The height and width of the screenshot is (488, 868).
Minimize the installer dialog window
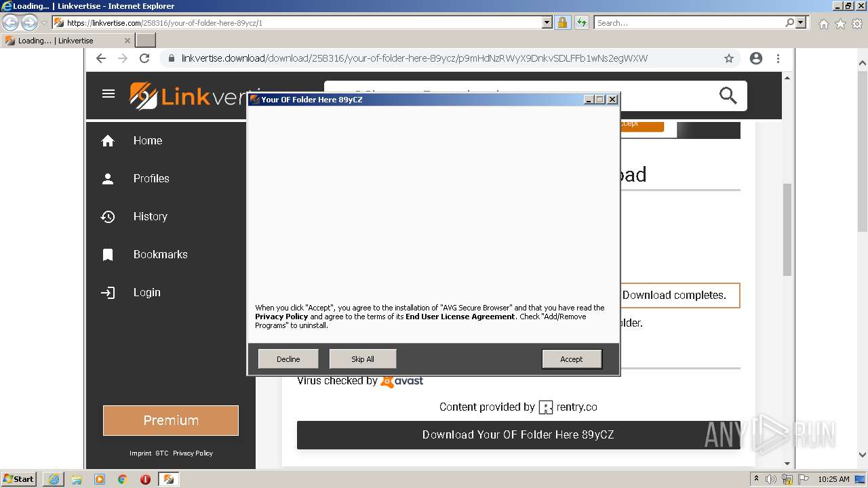(589, 100)
